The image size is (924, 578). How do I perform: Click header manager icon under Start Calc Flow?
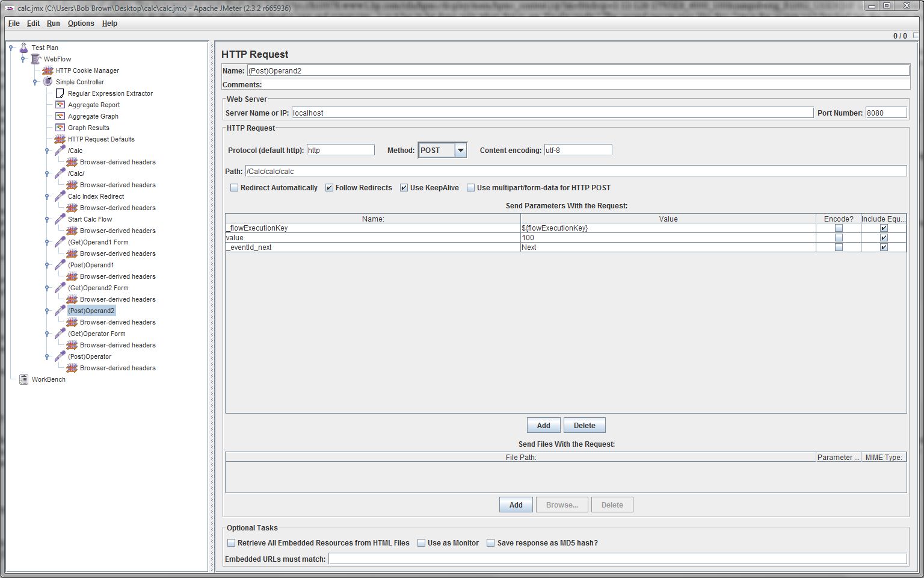[x=72, y=231]
